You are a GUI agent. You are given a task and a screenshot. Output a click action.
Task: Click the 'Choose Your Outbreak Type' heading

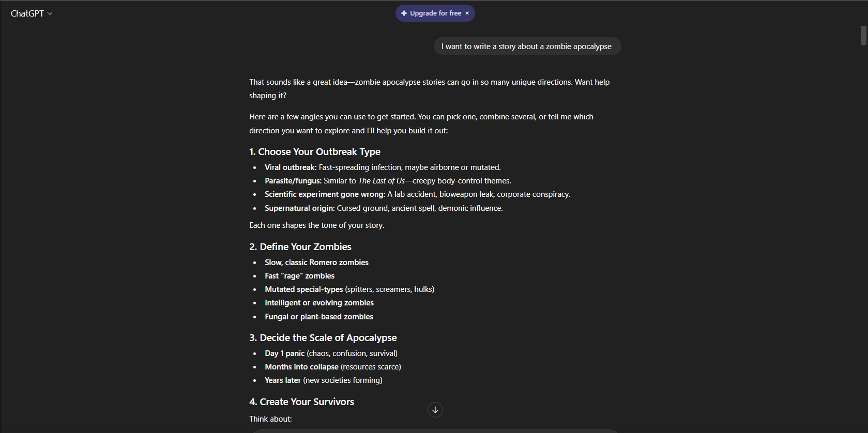314,152
